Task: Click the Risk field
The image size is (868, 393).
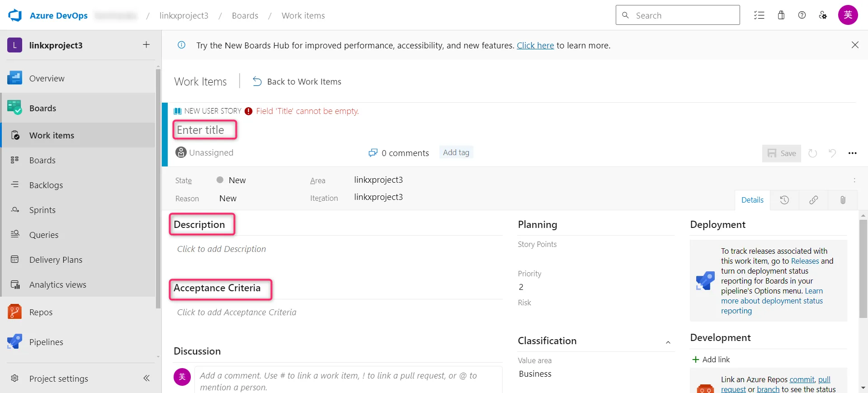Action: point(596,316)
